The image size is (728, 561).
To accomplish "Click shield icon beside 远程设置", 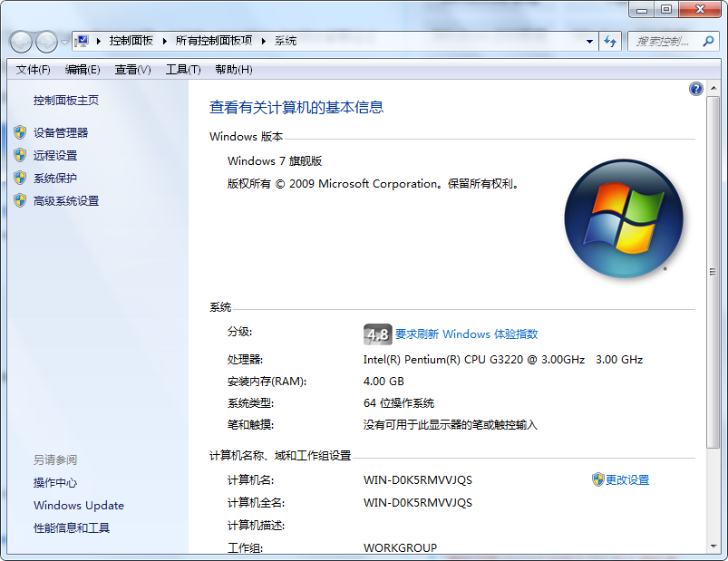I will click(20, 155).
